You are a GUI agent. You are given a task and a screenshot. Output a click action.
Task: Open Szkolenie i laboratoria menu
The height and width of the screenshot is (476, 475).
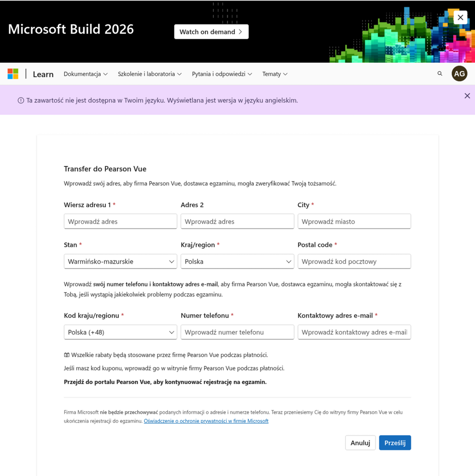tap(149, 74)
